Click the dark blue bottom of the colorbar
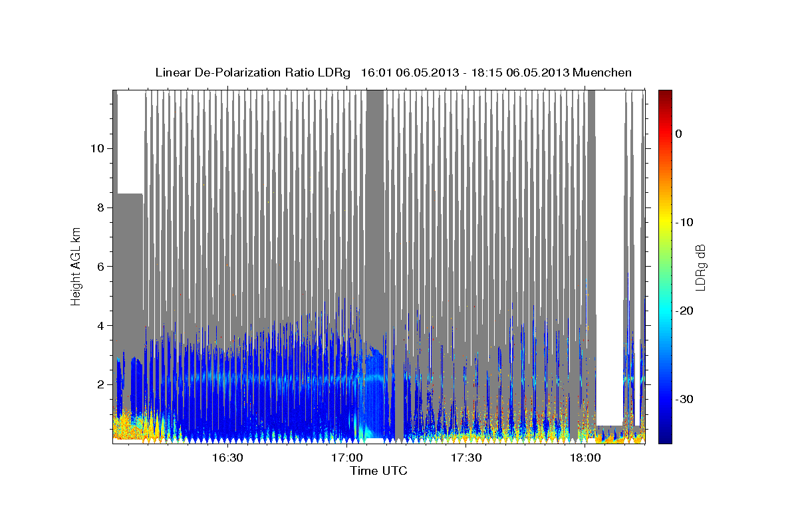This screenshot has width=798, height=532. pos(664,436)
